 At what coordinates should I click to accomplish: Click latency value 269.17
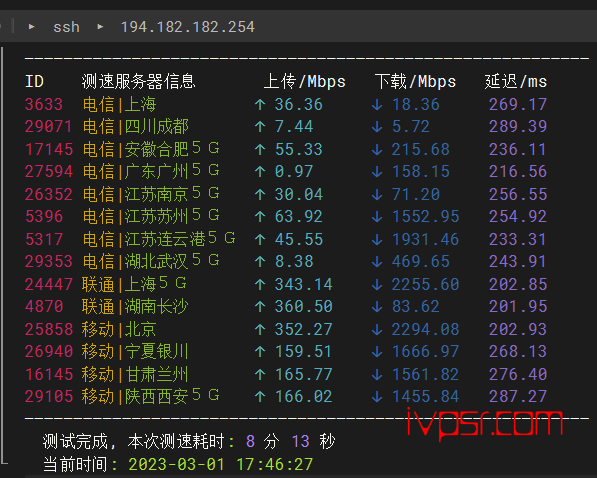click(x=518, y=104)
